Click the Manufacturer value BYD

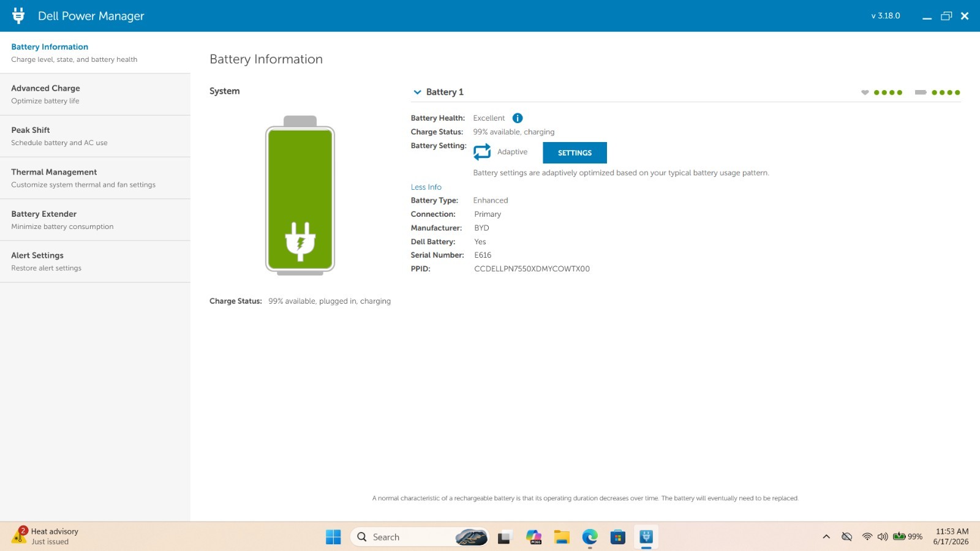coord(481,228)
